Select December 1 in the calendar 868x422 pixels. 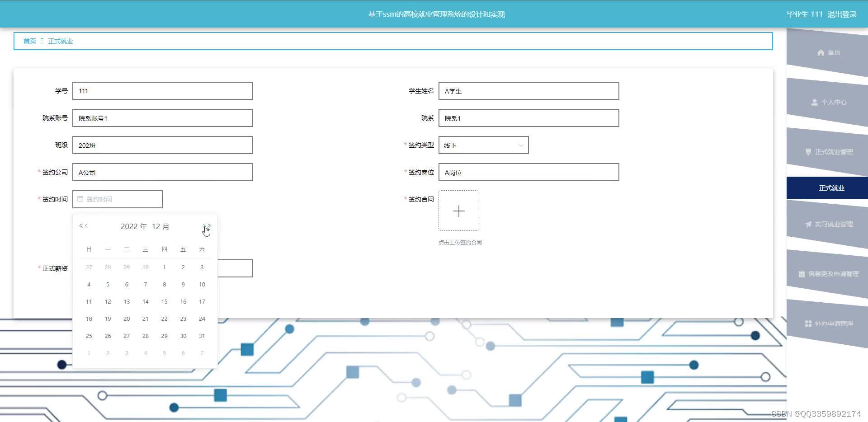(164, 267)
